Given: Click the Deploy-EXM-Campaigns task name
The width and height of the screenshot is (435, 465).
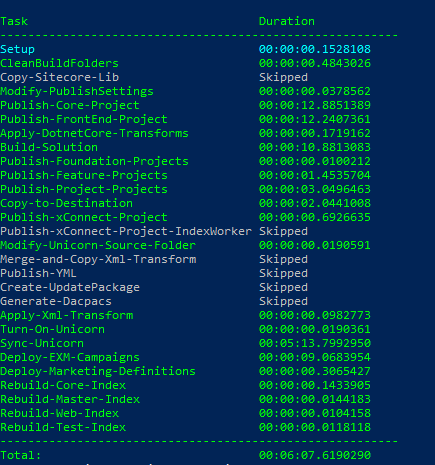Looking at the screenshot, I should point(70,357).
